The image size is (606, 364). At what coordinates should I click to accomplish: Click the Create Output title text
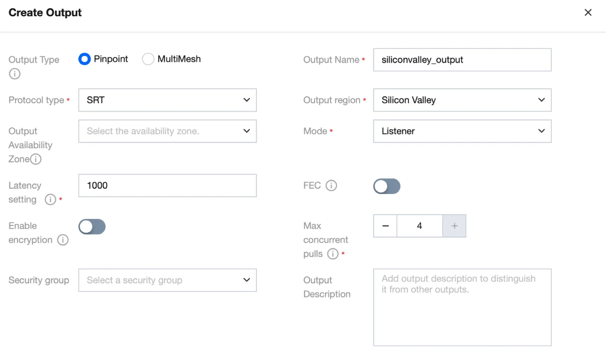(45, 12)
